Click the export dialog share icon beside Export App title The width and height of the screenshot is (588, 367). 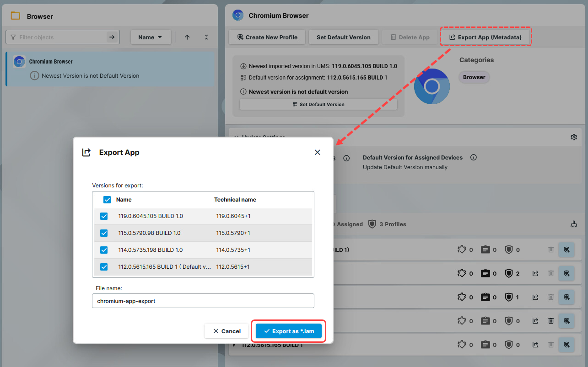(x=86, y=152)
